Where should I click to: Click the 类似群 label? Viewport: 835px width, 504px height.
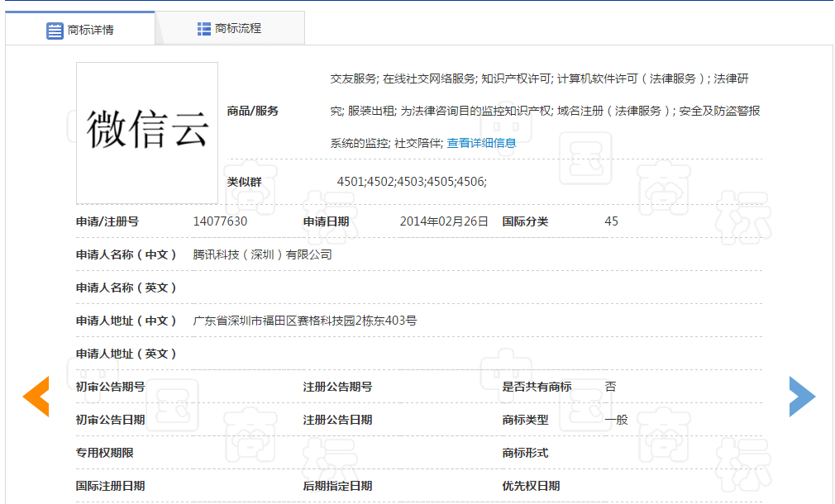[245, 182]
